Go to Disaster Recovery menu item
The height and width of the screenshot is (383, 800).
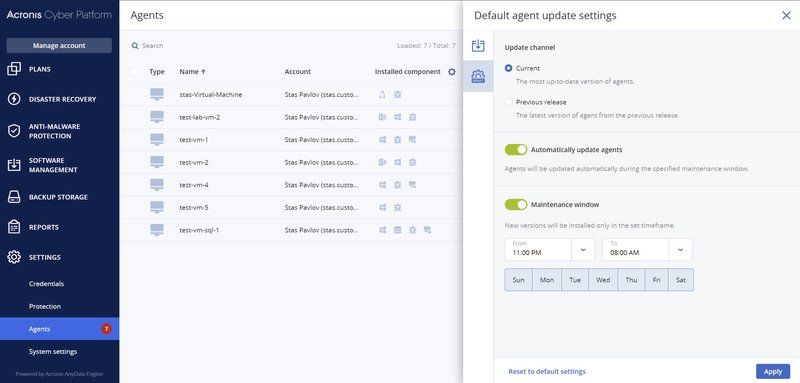point(62,99)
